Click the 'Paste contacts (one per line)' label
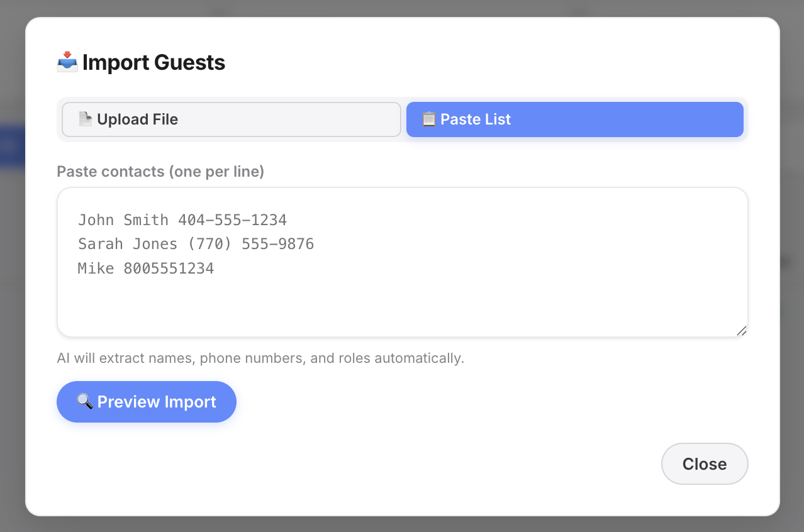Image resolution: width=804 pixels, height=532 pixels. click(x=160, y=171)
